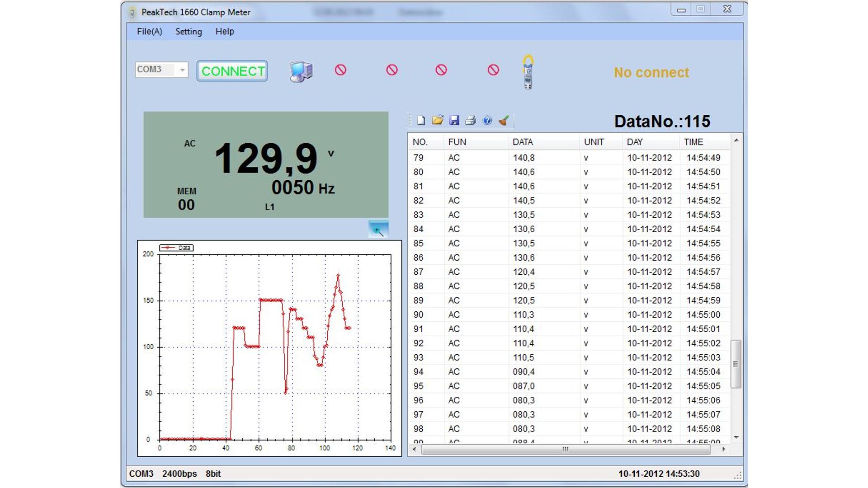Open the Setting menu
Viewport: 868px width, 488px height.
pos(189,32)
